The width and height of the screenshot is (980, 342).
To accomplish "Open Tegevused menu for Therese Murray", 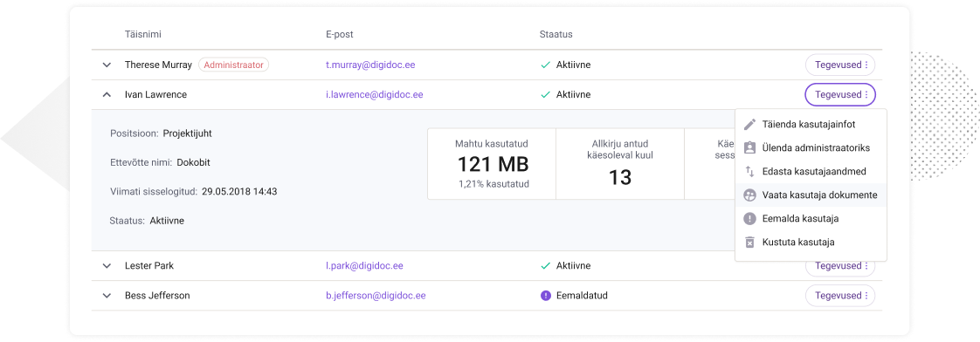I will point(840,65).
